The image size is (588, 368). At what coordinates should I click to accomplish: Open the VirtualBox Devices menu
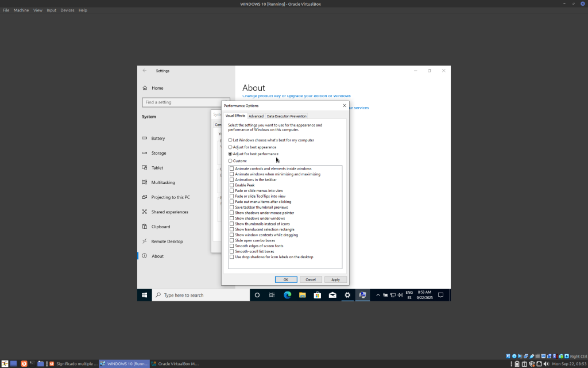point(67,10)
